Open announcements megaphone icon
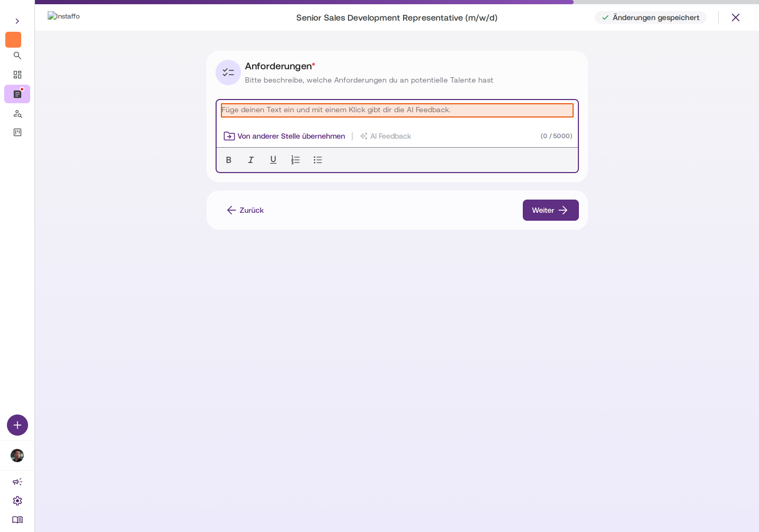Image resolution: width=759 pixels, height=532 pixels. 17,482
